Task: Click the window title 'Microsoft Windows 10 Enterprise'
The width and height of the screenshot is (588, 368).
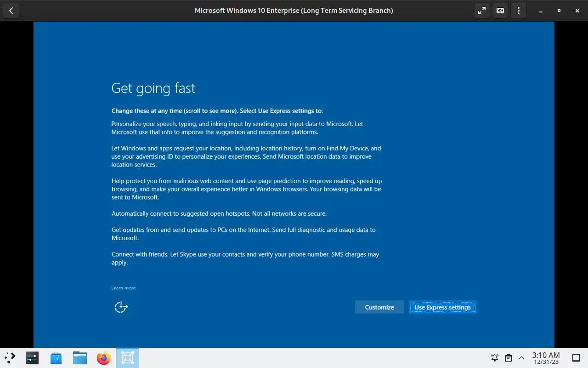Action: [x=294, y=11]
